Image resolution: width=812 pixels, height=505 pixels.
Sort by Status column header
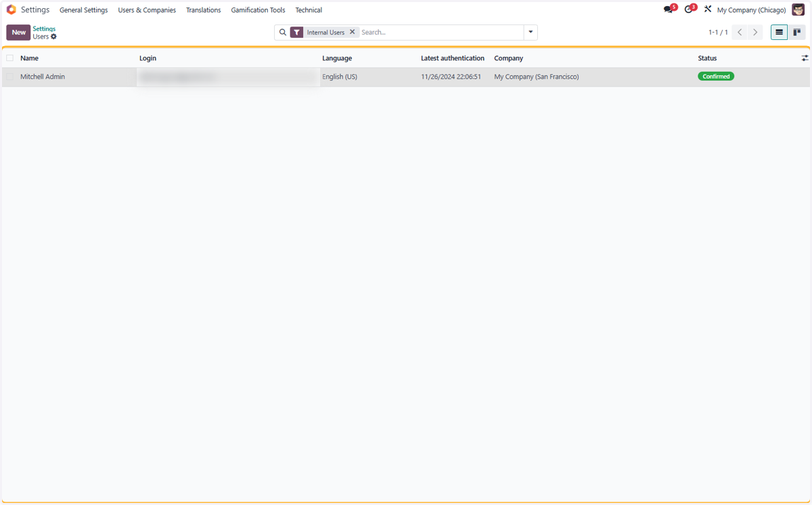(x=707, y=58)
